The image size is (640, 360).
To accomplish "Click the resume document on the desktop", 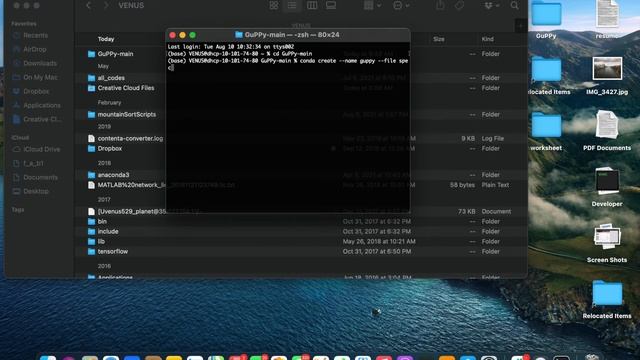I will tap(607, 20).
